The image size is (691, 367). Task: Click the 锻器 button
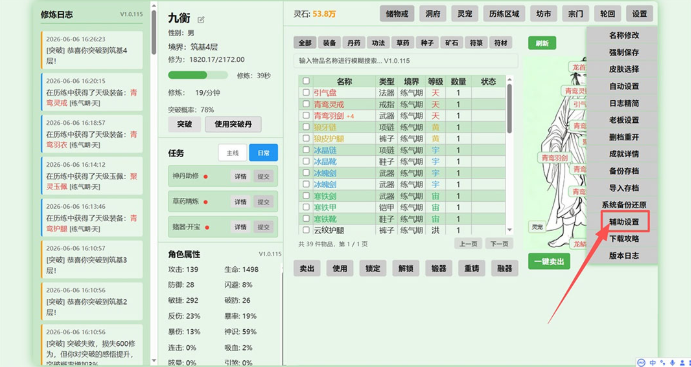click(x=438, y=268)
